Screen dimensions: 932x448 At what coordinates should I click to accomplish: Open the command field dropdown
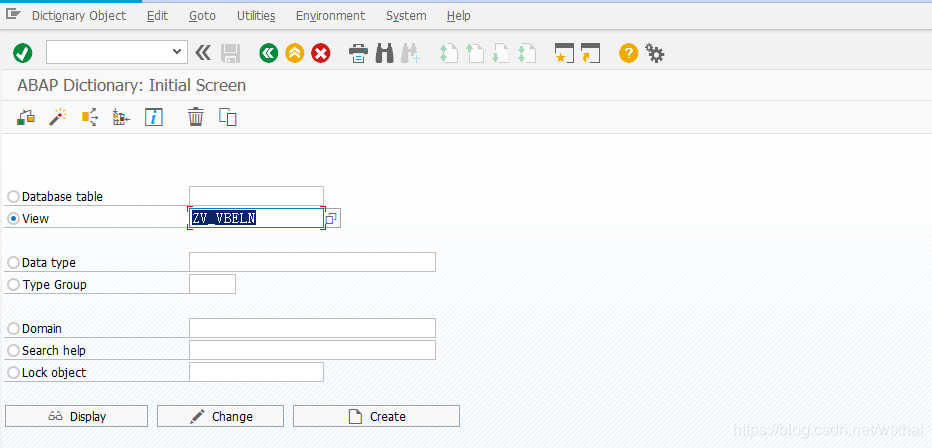pyautogui.click(x=177, y=52)
